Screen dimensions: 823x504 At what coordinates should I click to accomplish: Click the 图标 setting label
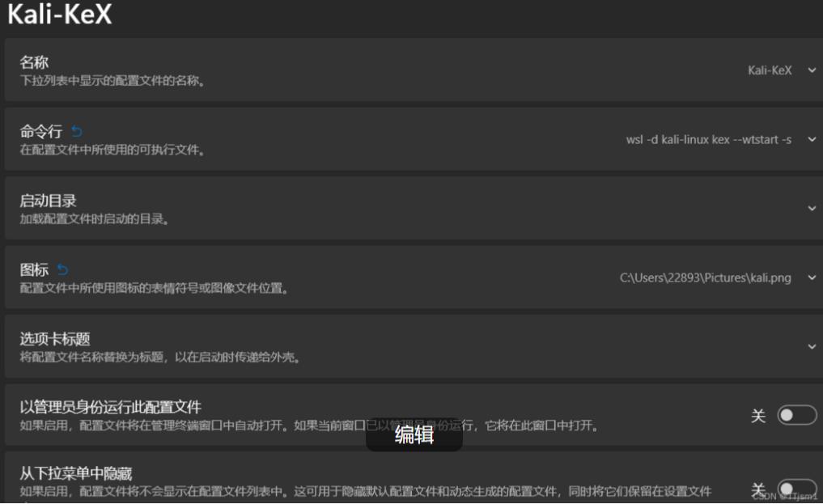point(34,269)
